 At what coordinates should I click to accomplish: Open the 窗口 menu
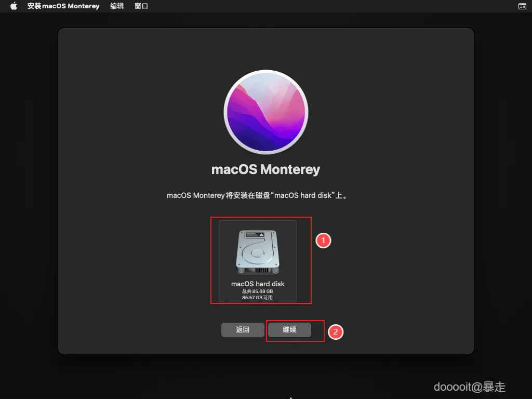[141, 6]
